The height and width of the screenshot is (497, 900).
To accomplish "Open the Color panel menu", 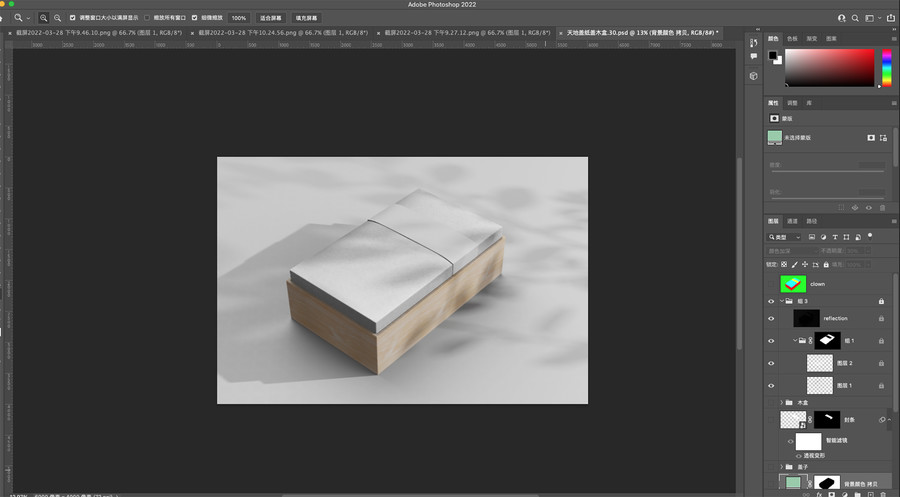I will (x=894, y=38).
